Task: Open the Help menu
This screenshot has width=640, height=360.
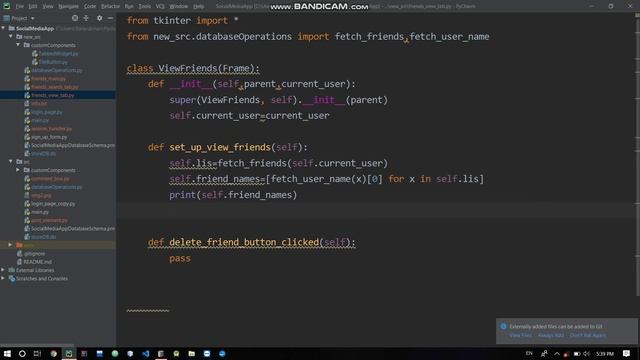Action: [x=198, y=6]
